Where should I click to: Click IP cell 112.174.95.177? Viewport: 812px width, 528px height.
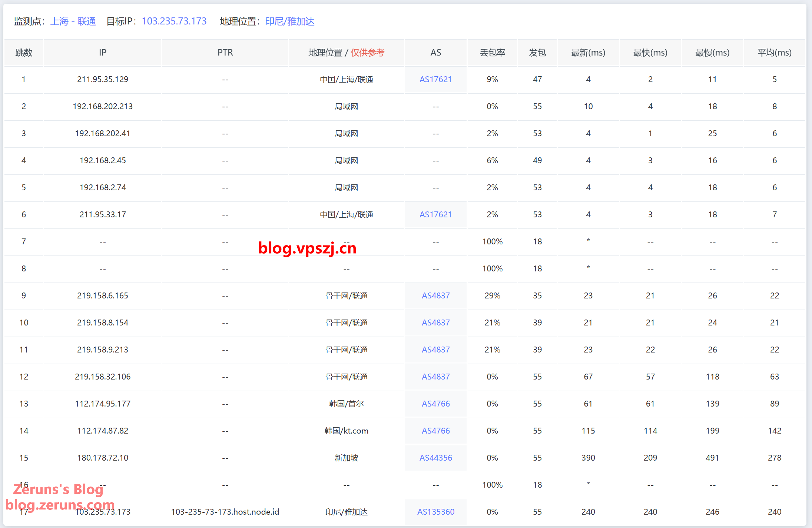(x=103, y=404)
